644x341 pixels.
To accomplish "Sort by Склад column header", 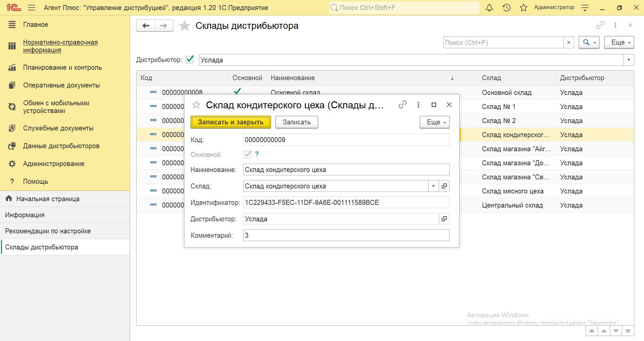I will [x=517, y=78].
